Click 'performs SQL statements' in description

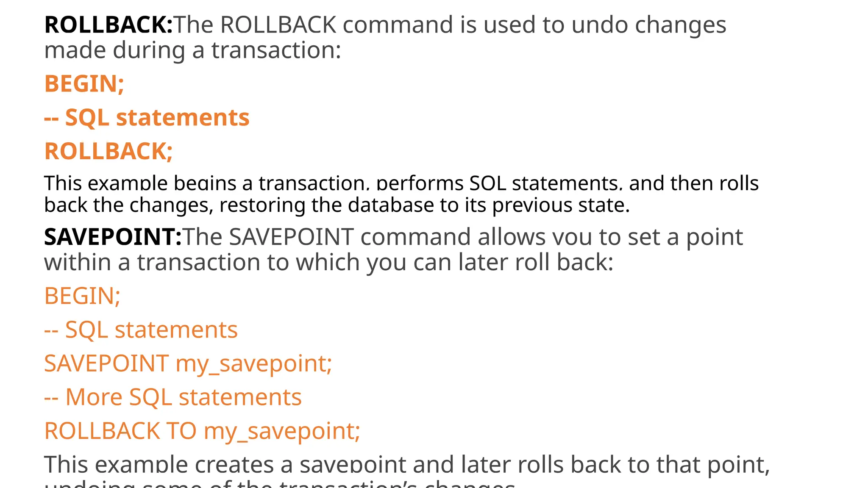click(500, 183)
